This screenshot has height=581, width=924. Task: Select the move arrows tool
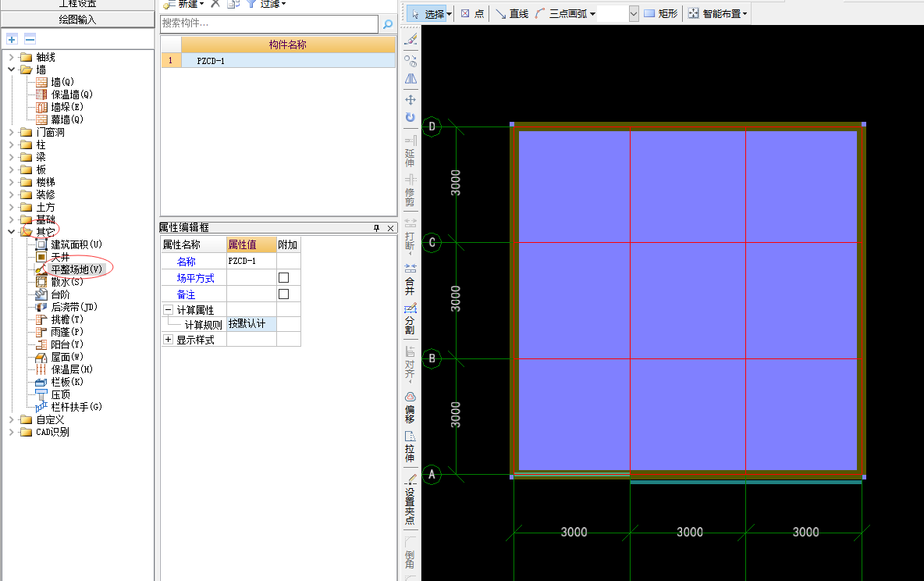(x=410, y=100)
